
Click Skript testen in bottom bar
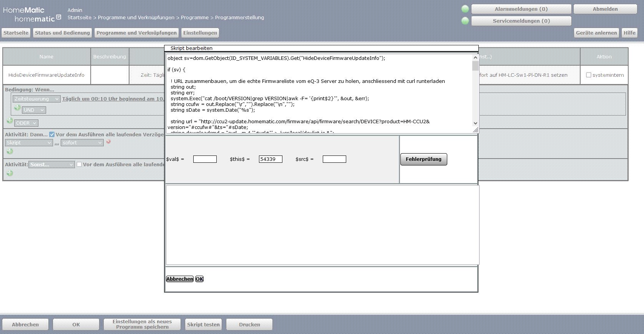pyautogui.click(x=203, y=324)
